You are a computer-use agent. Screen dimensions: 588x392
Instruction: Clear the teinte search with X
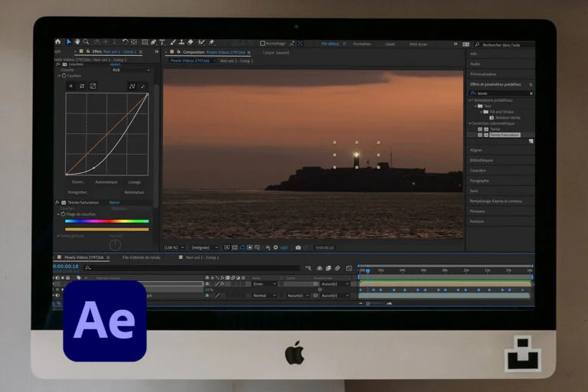[x=531, y=93]
